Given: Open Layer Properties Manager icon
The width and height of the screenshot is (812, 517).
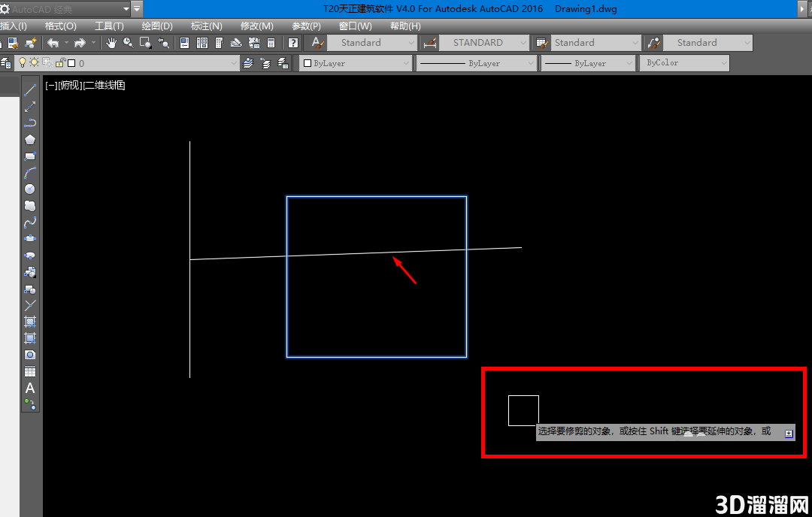Looking at the screenshot, I should point(6,63).
